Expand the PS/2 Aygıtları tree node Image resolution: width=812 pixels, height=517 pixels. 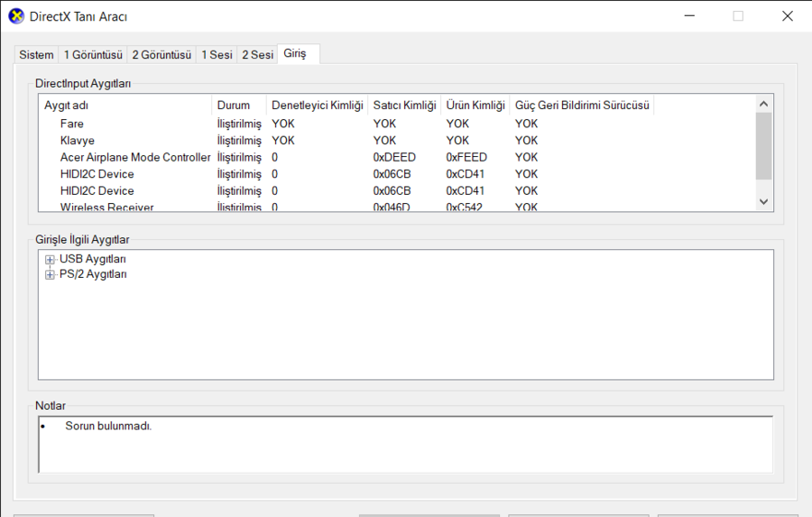(x=51, y=275)
